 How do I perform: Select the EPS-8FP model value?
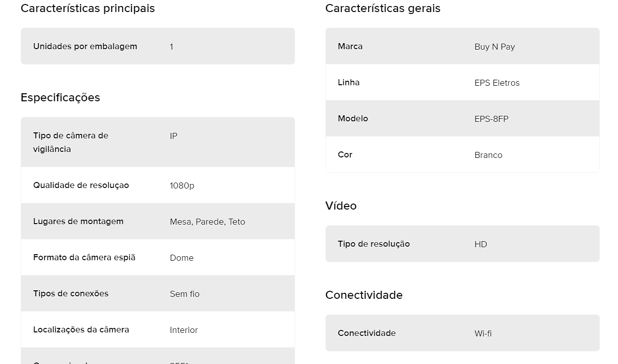point(491,119)
